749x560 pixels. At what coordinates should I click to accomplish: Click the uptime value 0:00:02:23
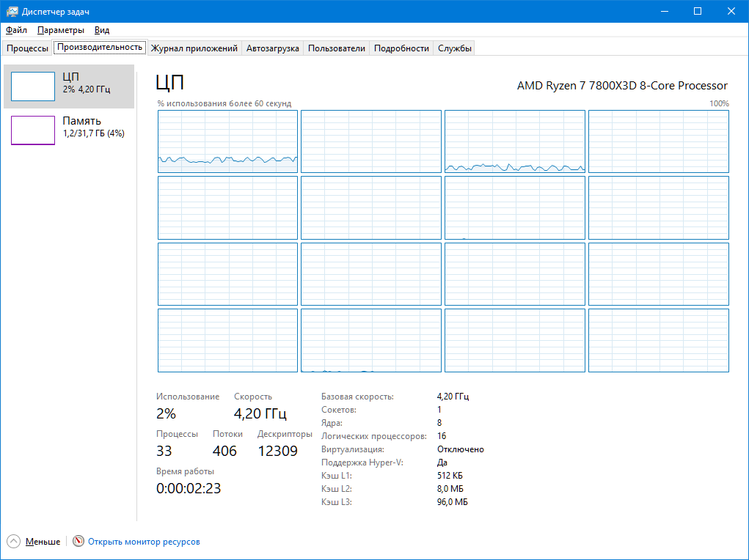click(x=189, y=488)
